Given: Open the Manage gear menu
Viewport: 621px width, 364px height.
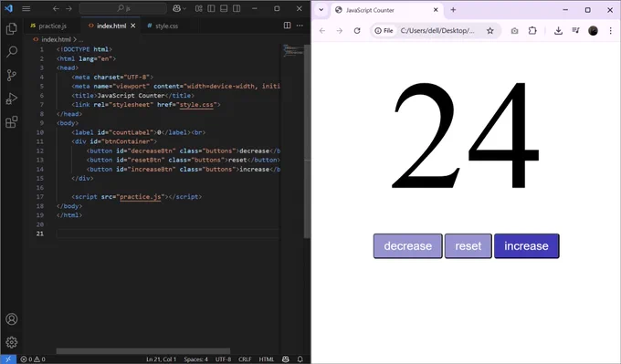Looking at the screenshot, I should [12, 342].
